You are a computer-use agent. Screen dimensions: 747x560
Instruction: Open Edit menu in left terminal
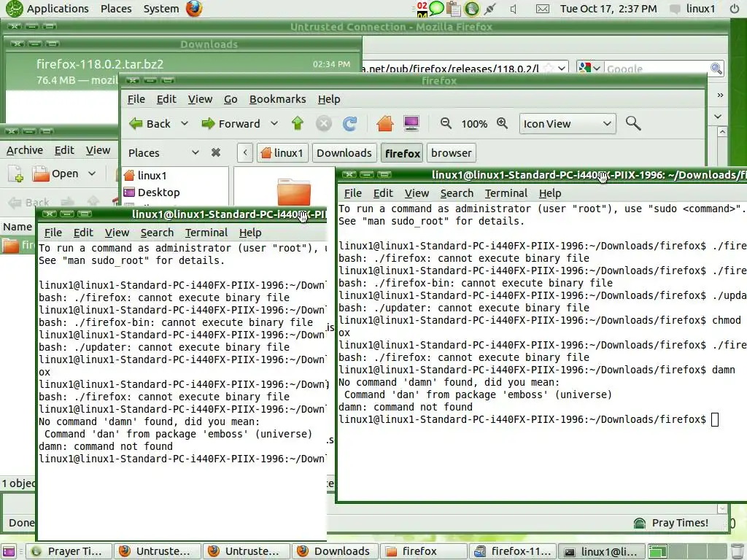(83, 233)
